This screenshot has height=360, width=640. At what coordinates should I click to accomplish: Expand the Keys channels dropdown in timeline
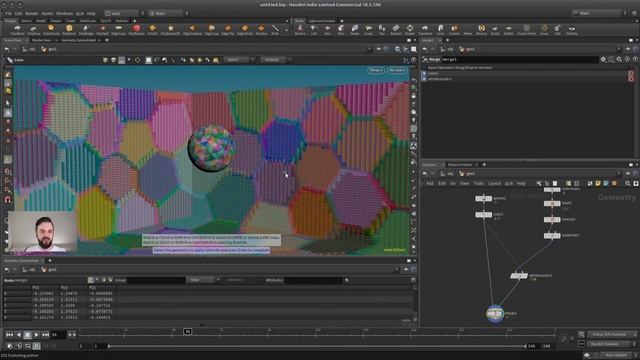click(612, 334)
